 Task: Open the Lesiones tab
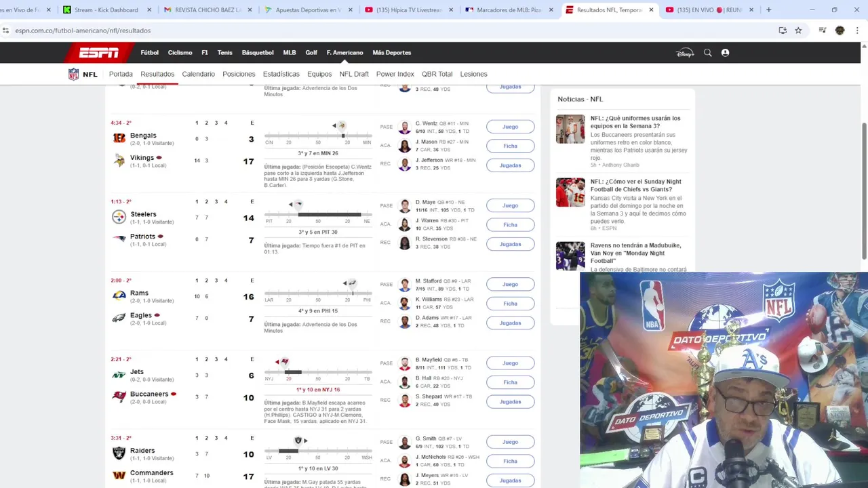pyautogui.click(x=473, y=74)
